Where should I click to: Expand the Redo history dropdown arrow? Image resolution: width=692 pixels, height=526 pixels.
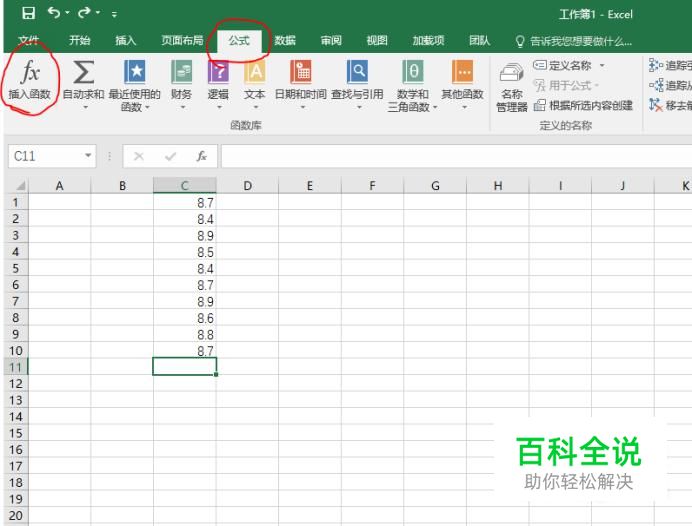(98, 13)
